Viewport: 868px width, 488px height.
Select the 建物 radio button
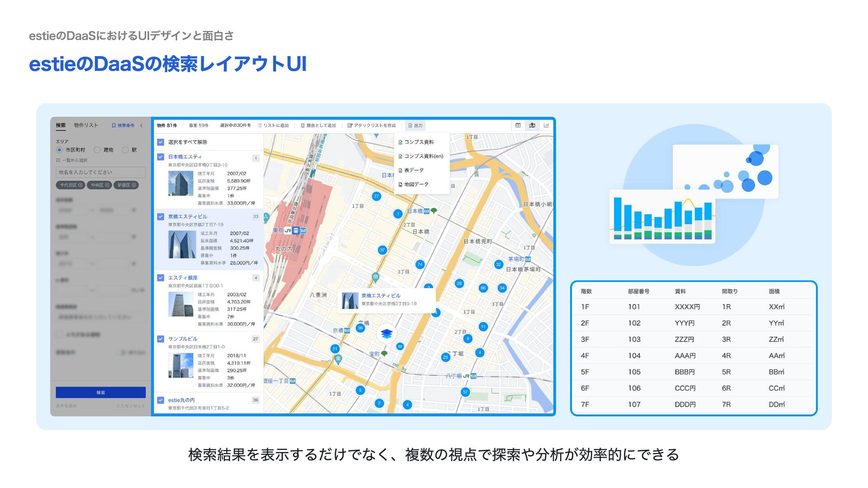click(97, 150)
